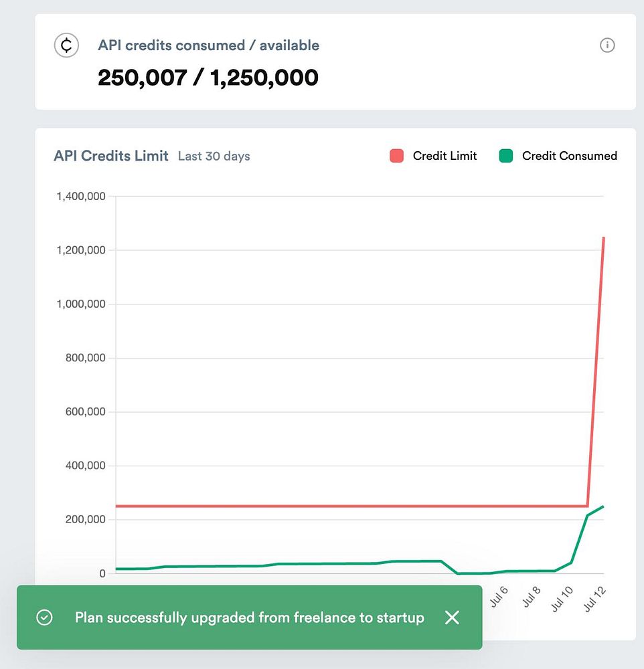Click the checkmark icon in success toast
644x669 pixels.
pyautogui.click(x=44, y=617)
